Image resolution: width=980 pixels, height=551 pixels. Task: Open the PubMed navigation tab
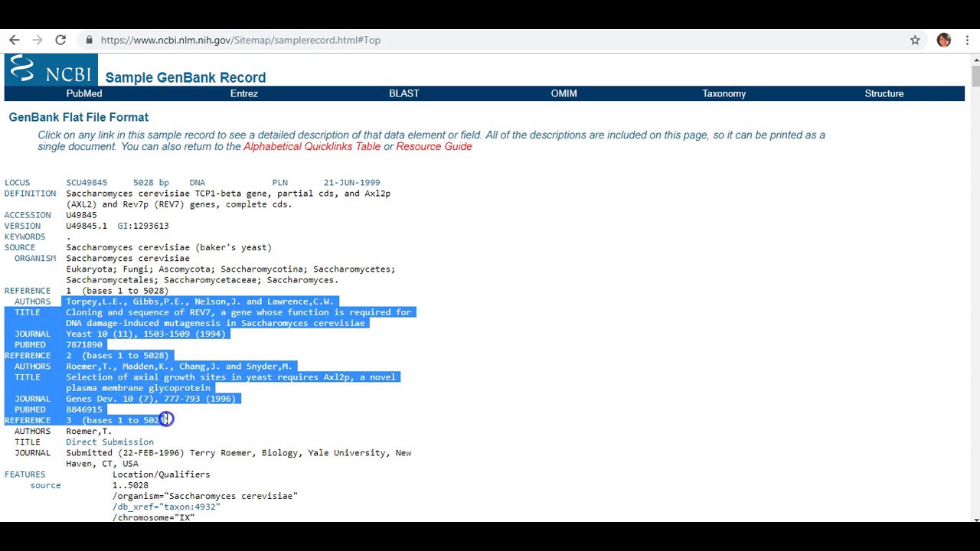coord(84,93)
